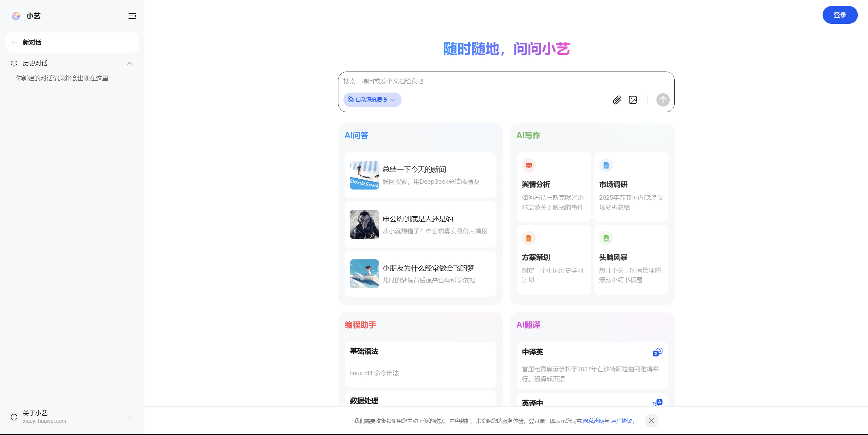Screen dimensions: 868x435
Task: Open the 方案策划 card title
Action: 536,257
